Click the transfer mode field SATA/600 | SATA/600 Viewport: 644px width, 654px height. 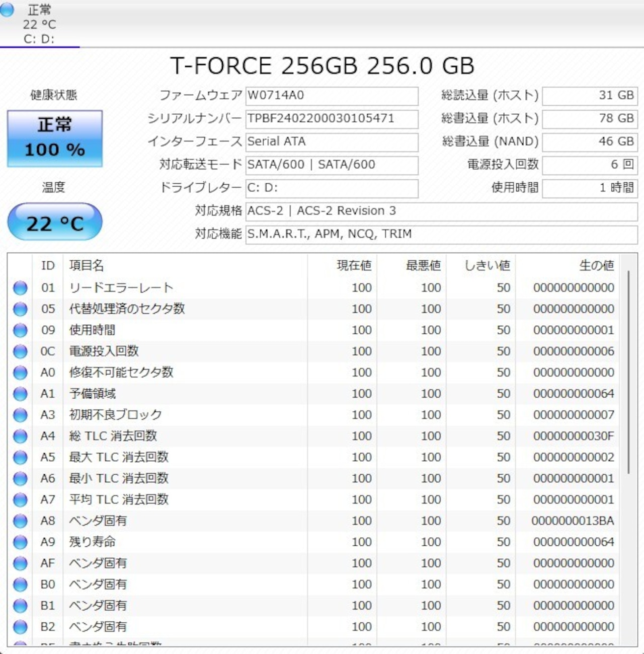point(332,165)
